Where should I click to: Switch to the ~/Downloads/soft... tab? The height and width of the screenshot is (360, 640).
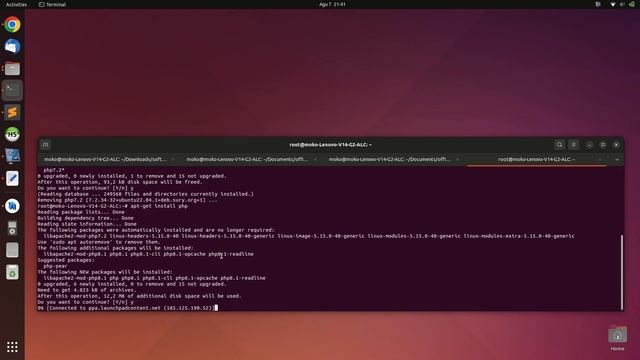pos(105,159)
